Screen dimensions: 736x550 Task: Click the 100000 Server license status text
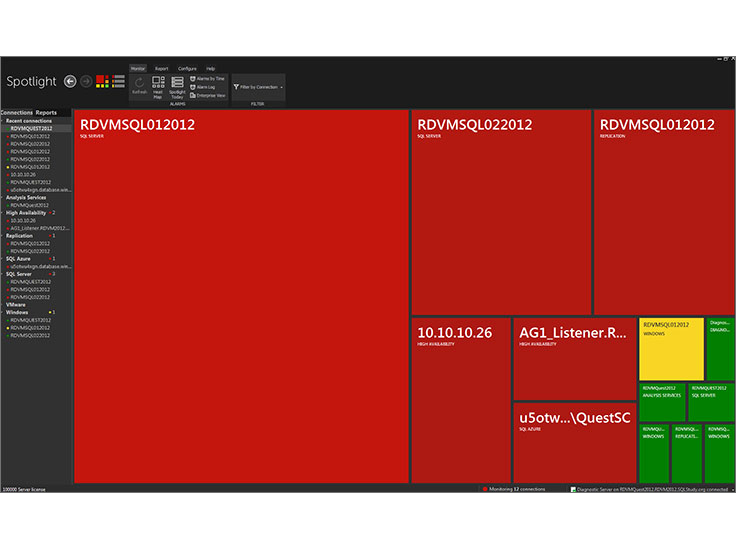24,489
